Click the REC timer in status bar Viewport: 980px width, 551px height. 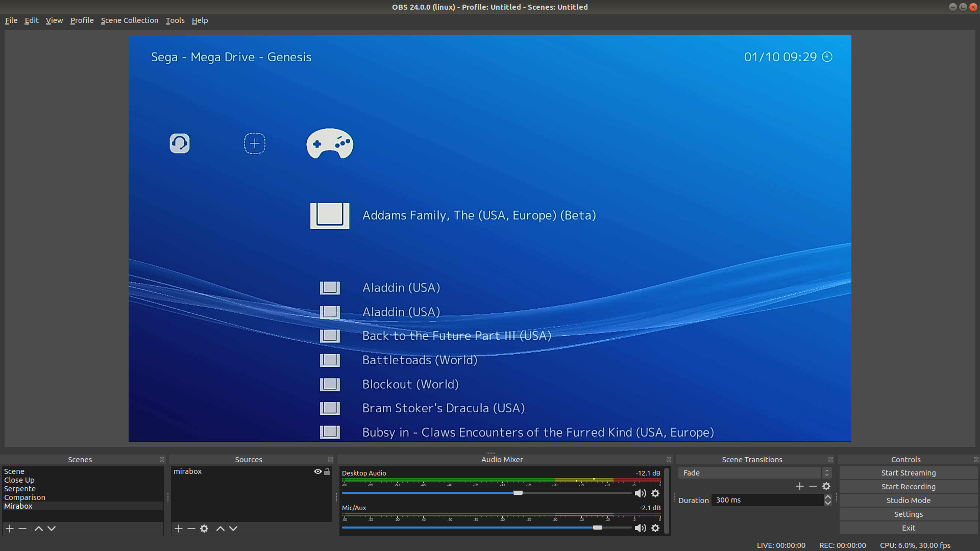(x=843, y=545)
